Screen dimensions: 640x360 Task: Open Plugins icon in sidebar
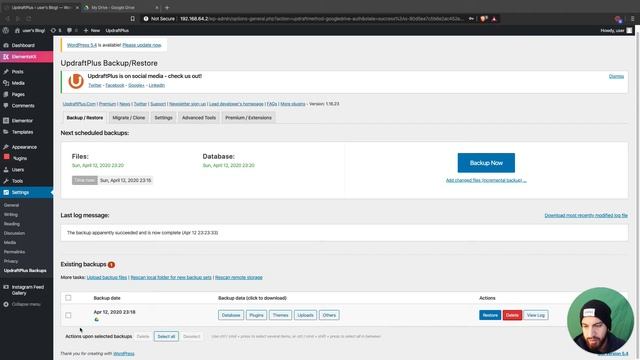7,157
